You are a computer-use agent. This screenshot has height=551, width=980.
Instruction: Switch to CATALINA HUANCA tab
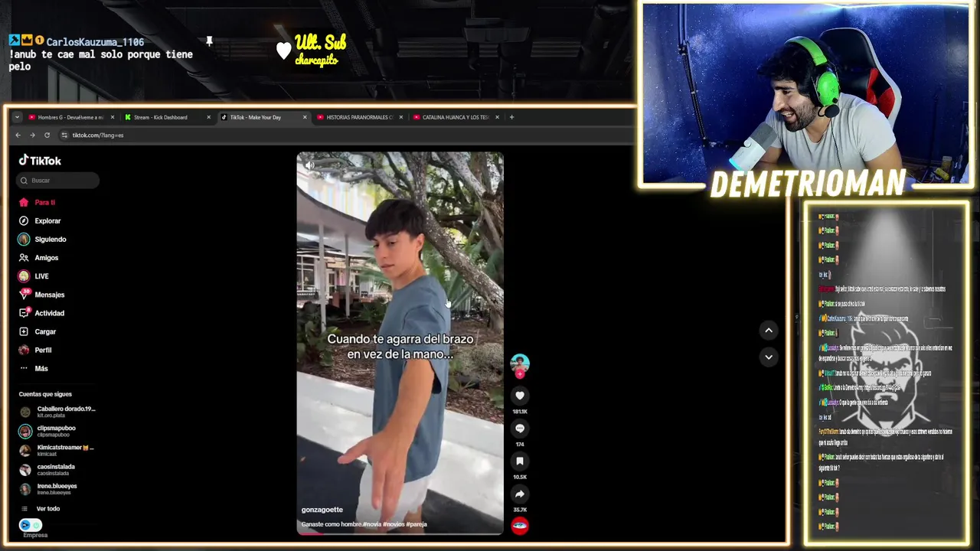coord(455,117)
